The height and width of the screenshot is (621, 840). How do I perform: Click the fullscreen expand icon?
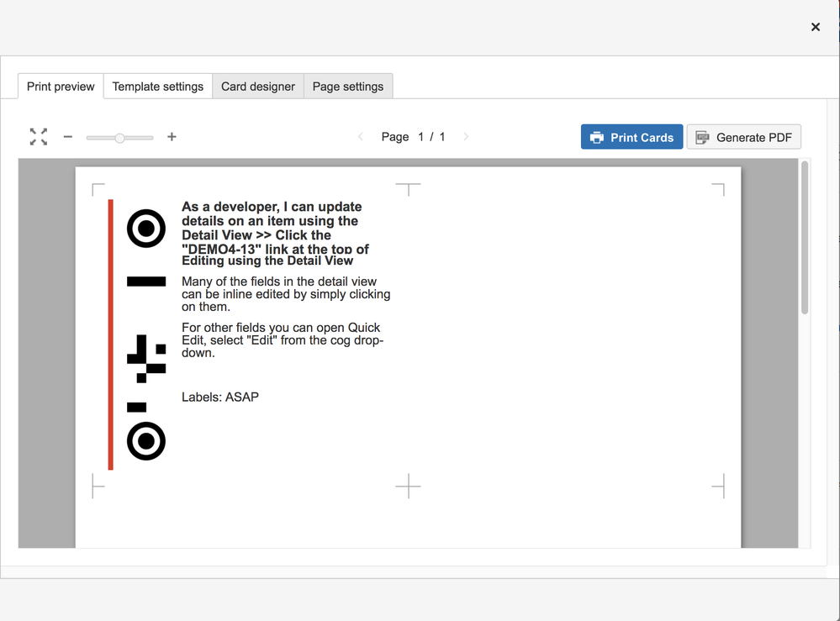click(x=39, y=137)
